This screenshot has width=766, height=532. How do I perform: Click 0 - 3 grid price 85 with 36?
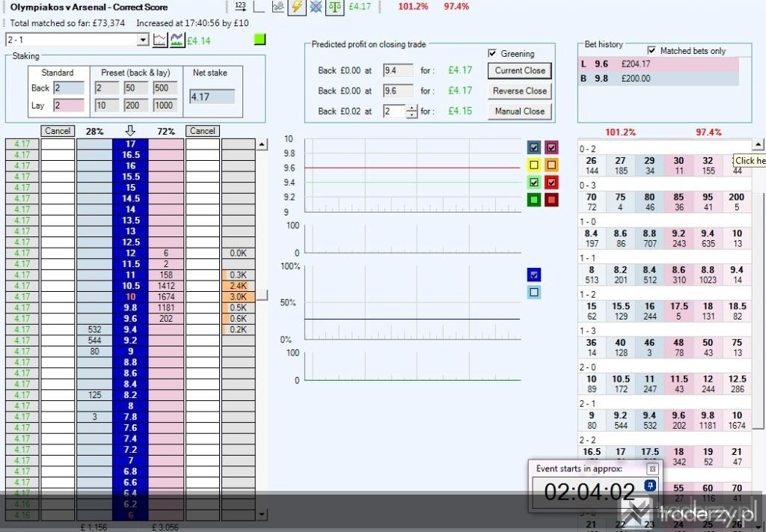pyautogui.click(x=678, y=202)
